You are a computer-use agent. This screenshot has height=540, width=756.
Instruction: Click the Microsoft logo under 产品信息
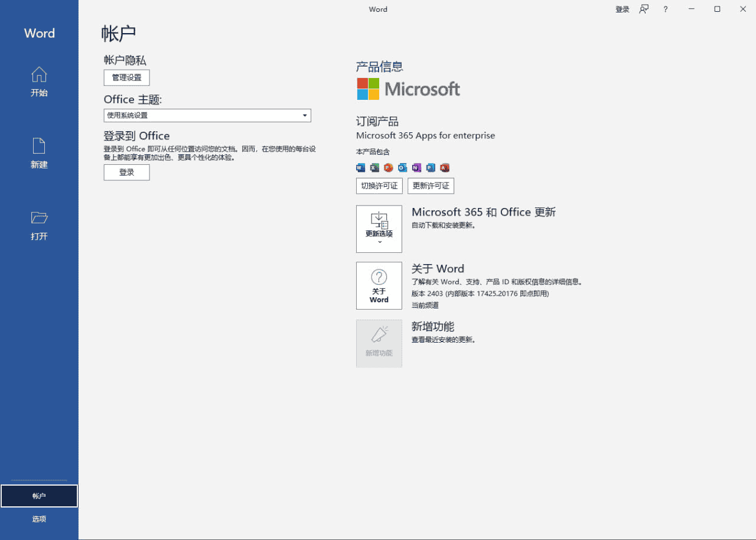(408, 89)
